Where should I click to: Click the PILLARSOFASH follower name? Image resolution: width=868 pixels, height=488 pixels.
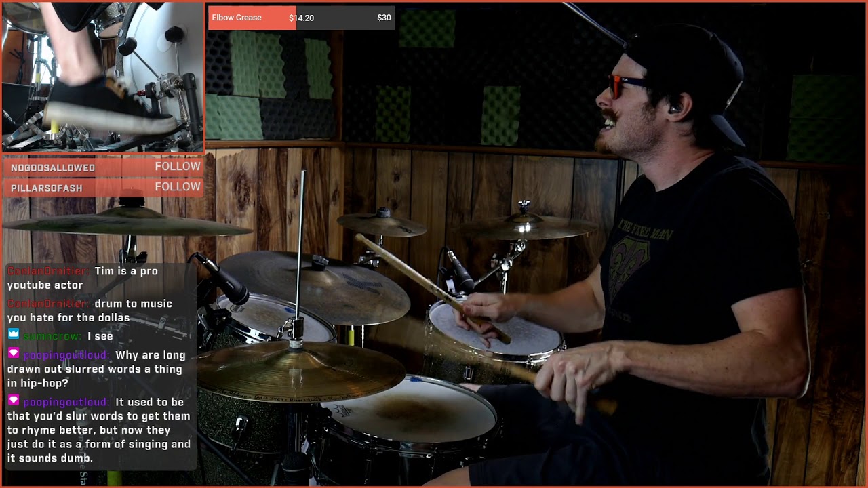tap(46, 188)
